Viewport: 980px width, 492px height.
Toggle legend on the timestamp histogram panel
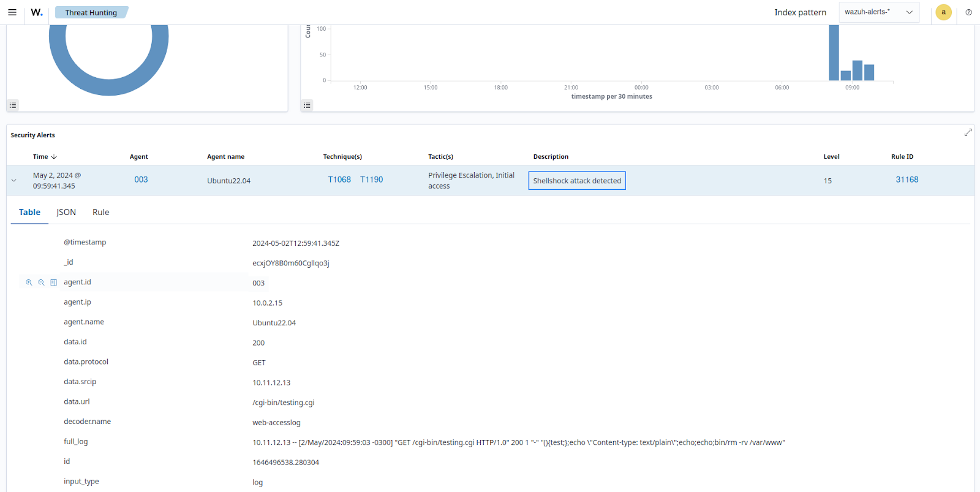(307, 105)
